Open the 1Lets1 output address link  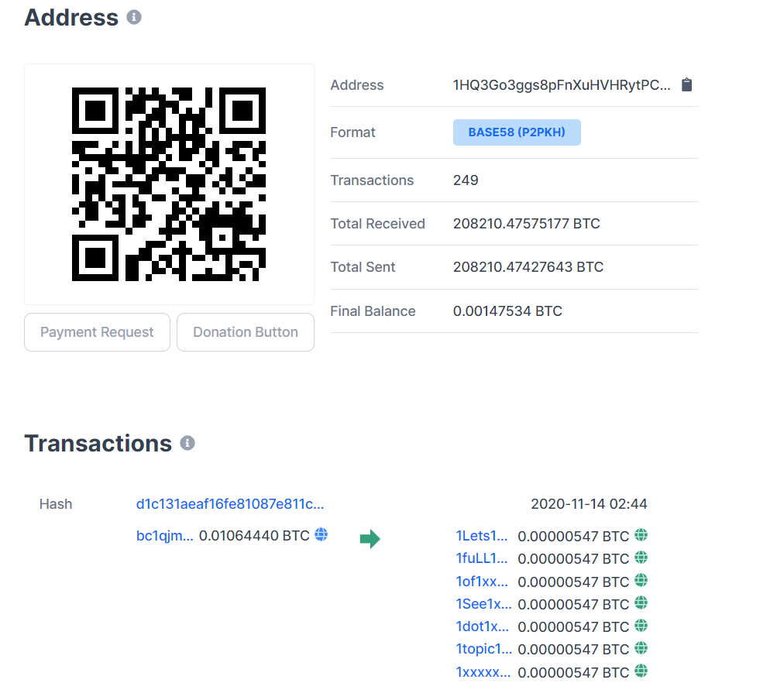point(482,536)
